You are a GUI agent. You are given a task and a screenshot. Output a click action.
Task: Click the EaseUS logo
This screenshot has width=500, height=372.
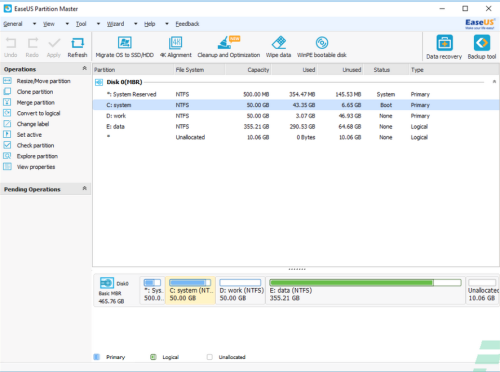[x=480, y=24]
